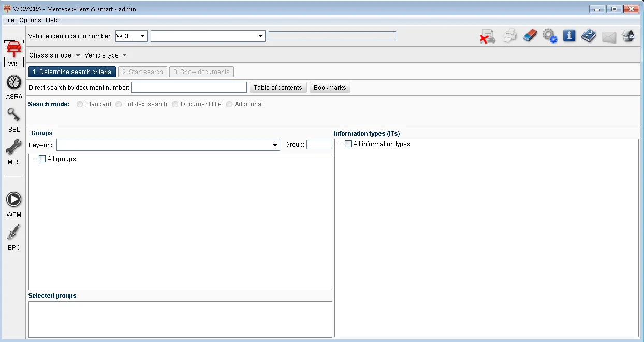Click the Table of contents button
644x342 pixels.
[x=278, y=88]
